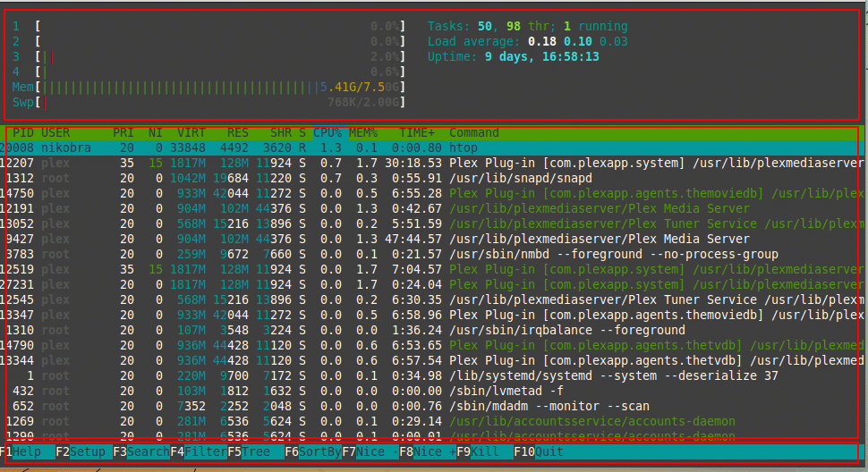Click the Load average values
Screen dimensions: 868x472
coord(577,41)
